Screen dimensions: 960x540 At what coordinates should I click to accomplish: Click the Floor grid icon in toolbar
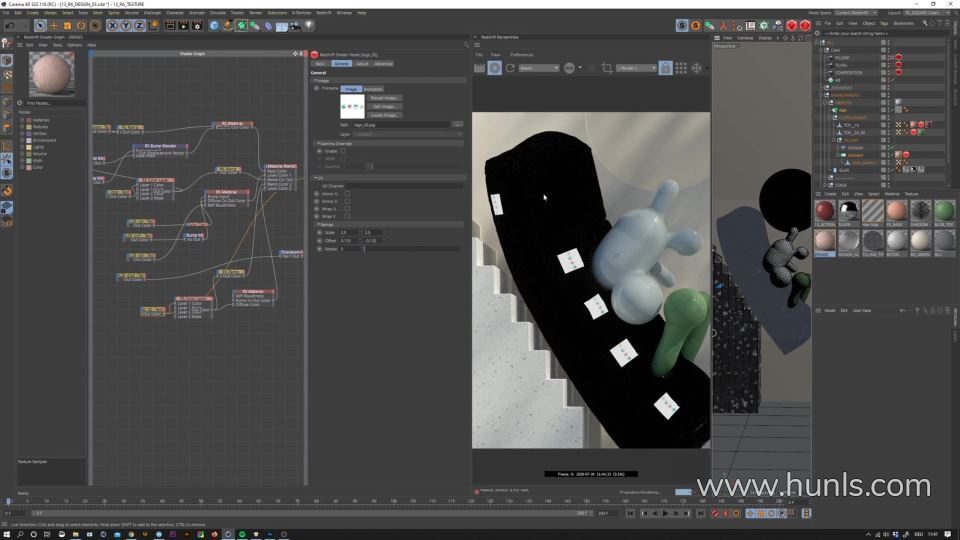tap(282, 26)
